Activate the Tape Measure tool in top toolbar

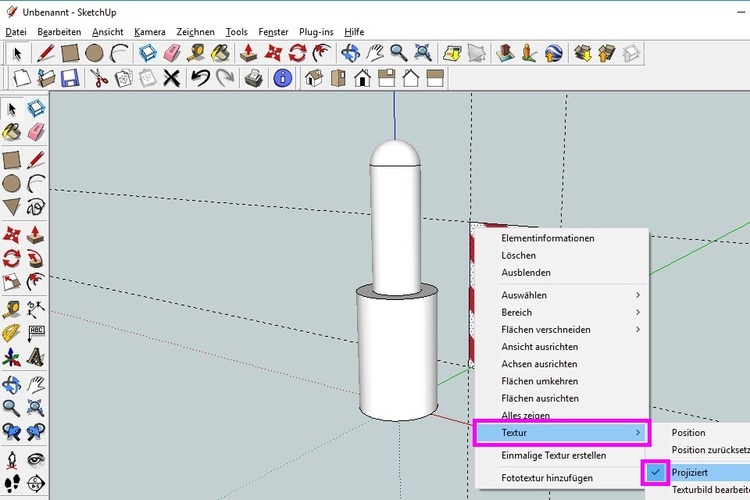pyautogui.click(x=196, y=53)
